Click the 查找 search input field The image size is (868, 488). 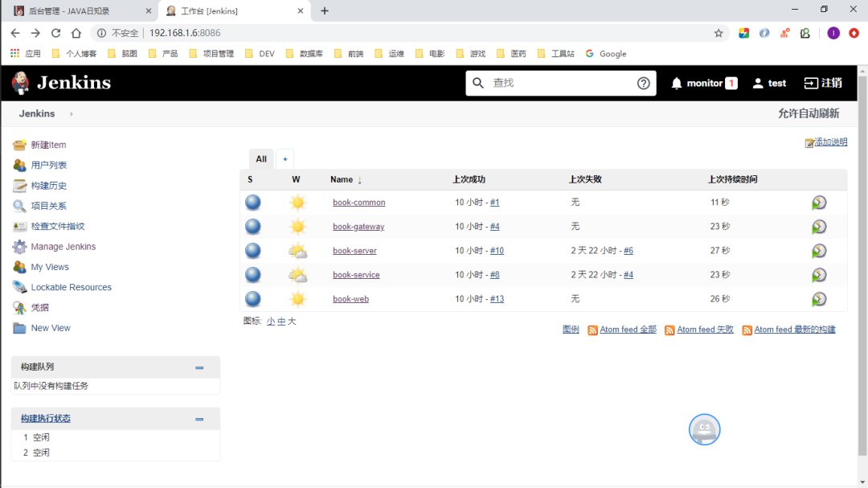tap(559, 83)
